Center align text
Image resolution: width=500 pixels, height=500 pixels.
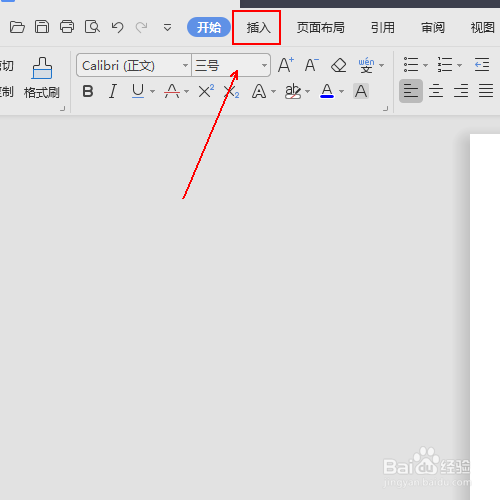pos(436,91)
